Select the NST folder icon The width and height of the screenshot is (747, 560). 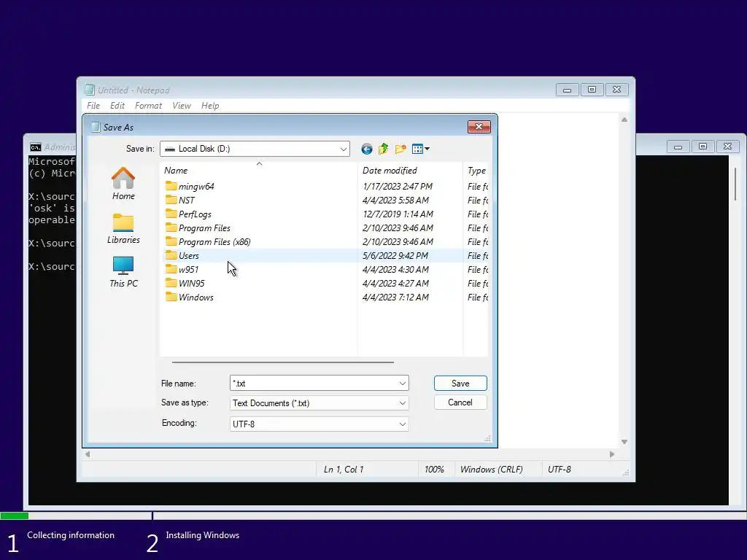point(171,200)
